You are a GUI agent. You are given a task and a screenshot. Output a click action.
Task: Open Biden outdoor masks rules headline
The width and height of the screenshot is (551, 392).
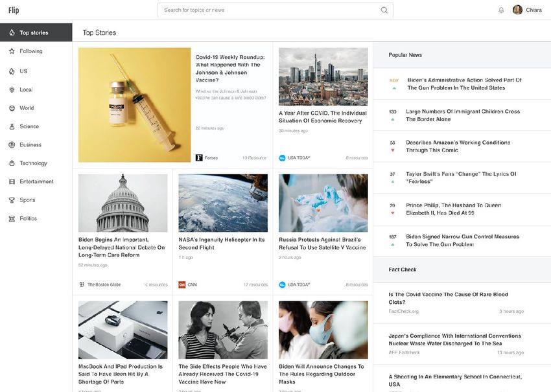(322, 374)
